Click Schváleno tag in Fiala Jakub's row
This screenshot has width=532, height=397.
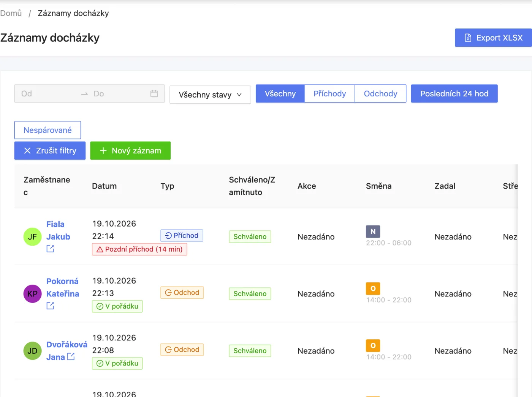click(x=250, y=237)
